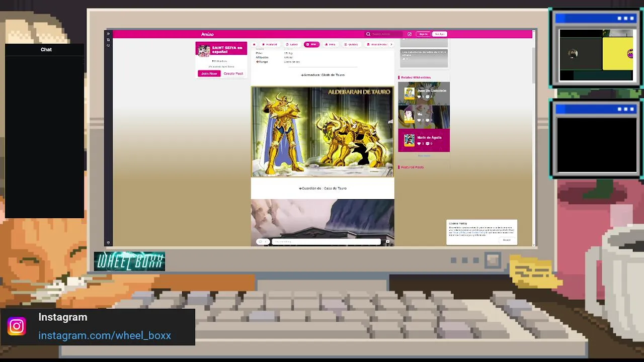Click Marin de Águila thumbnail icon
Viewport: 644px width, 362px height.
409,140
